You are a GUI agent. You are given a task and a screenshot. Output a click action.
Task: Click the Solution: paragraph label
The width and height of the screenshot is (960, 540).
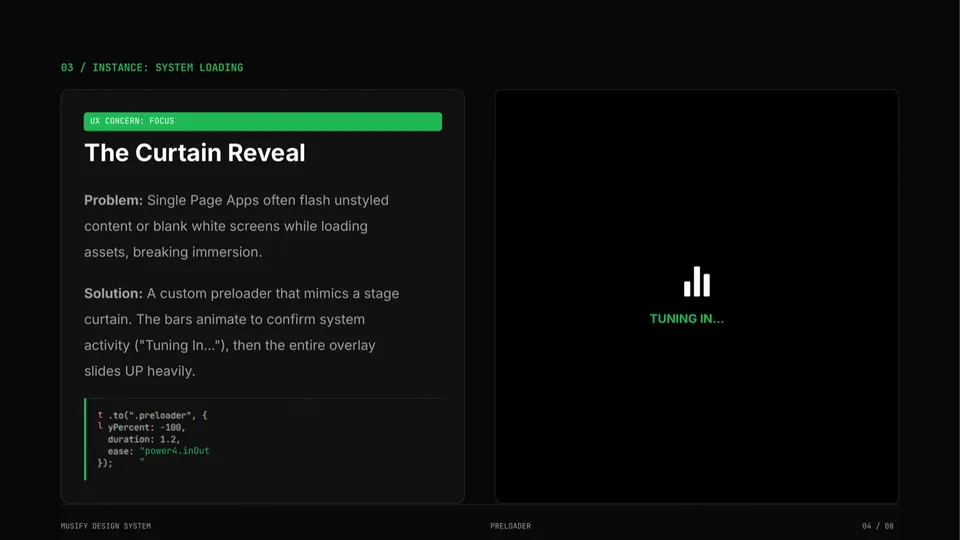click(113, 293)
